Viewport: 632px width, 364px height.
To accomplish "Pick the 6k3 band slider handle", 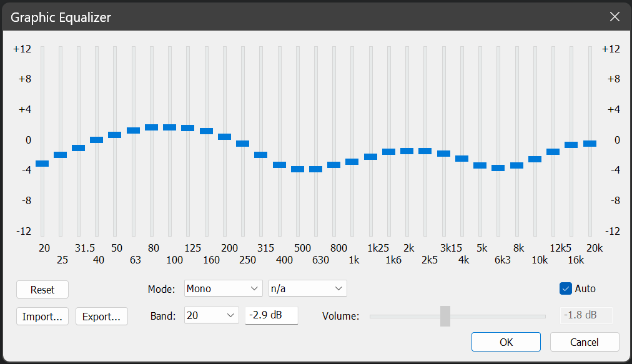I will point(498,168).
